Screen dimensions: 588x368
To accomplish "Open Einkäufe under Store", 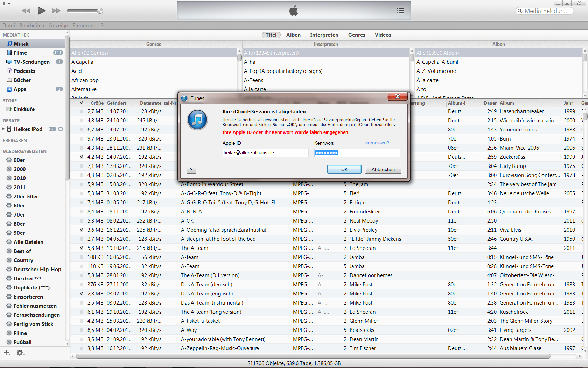I will point(33,109).
